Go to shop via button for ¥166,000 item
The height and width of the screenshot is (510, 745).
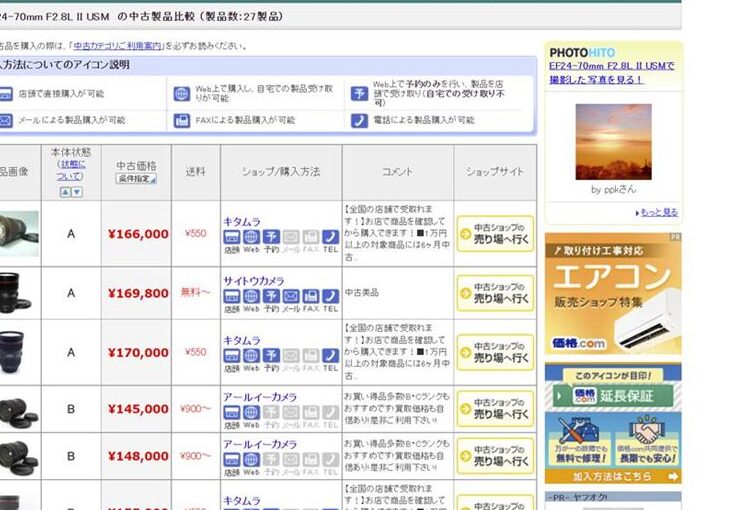[495, 234]
